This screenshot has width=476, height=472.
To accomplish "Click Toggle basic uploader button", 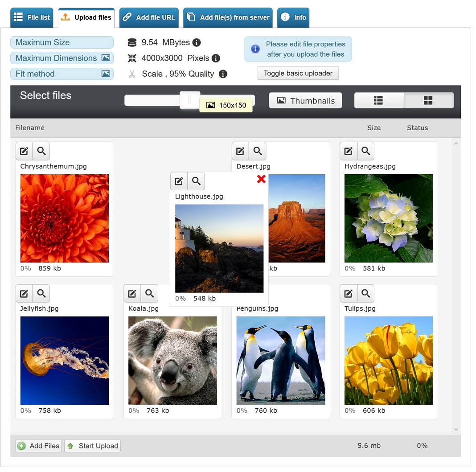I will [298, 74].
